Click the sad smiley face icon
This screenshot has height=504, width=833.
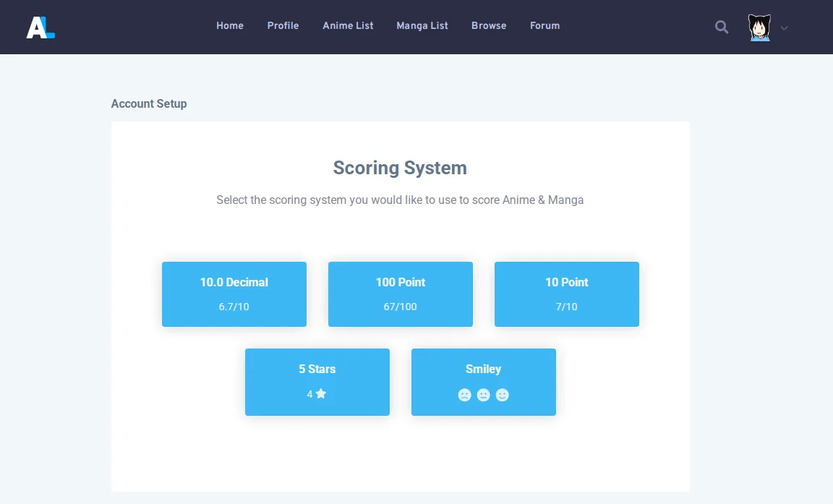[x=464, y=395]
